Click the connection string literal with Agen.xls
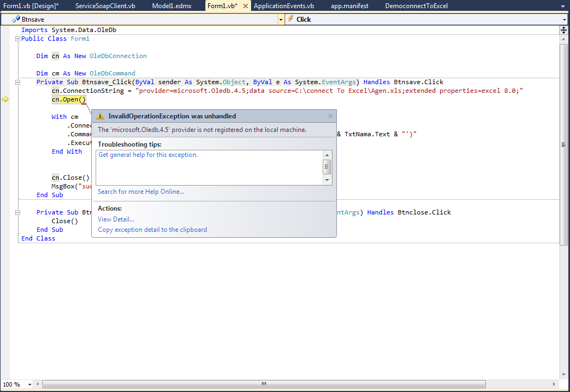Screen dimensions: 570x392 329,91
